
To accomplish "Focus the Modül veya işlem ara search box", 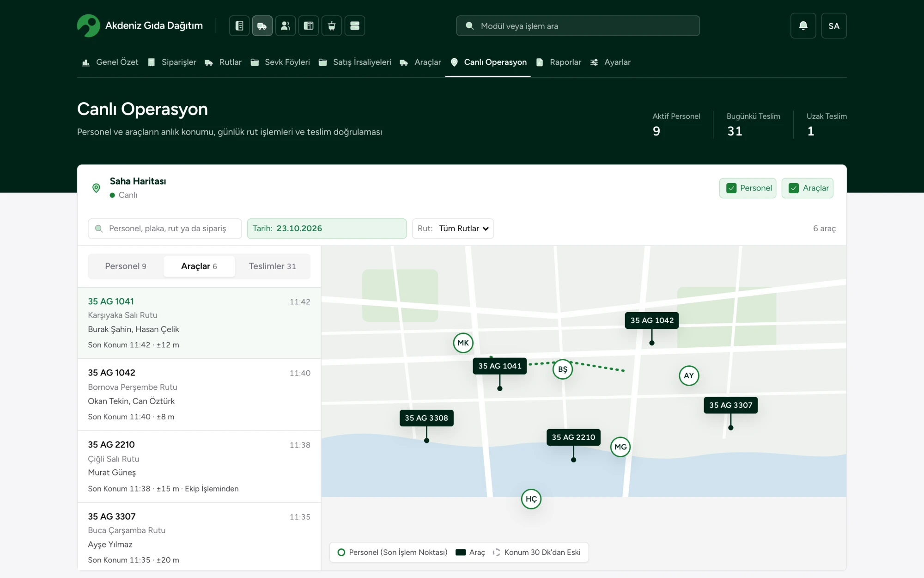I will click(578, 26).
